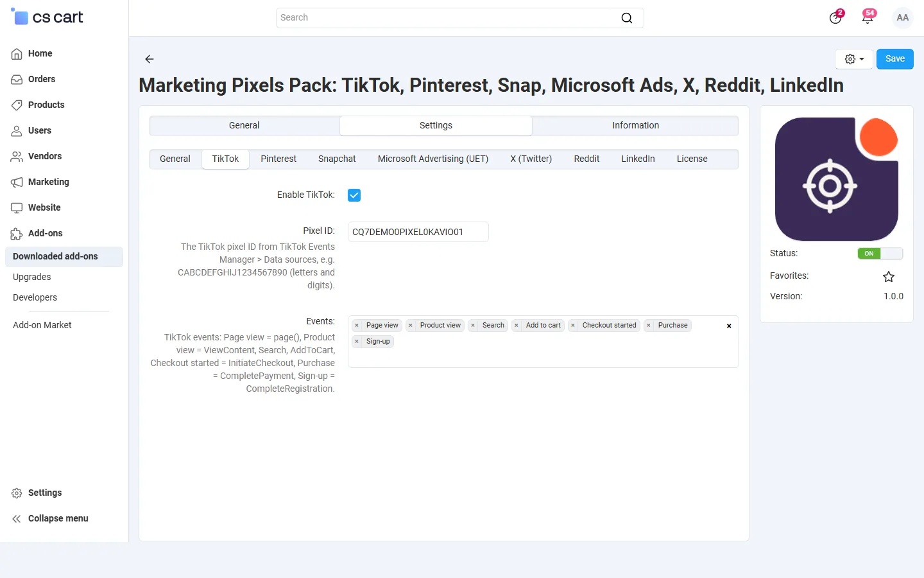Open the Events multi-select field

[543, 342]
